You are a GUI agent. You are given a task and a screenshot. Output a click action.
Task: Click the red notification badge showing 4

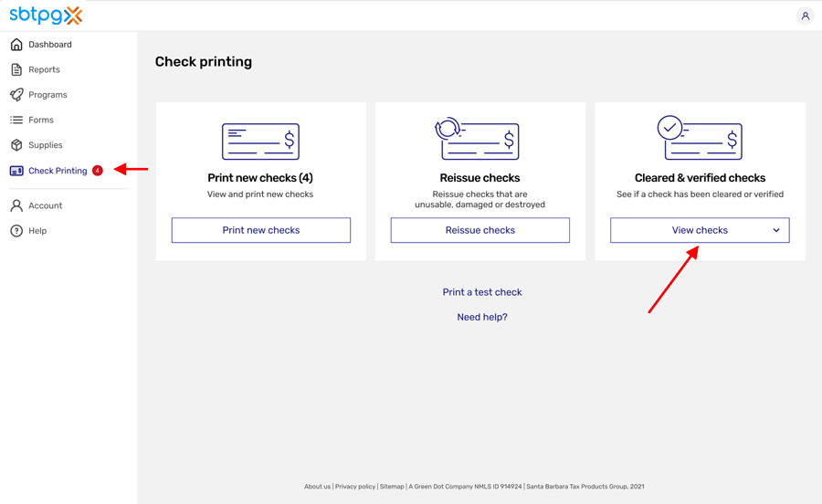[98, 170]
